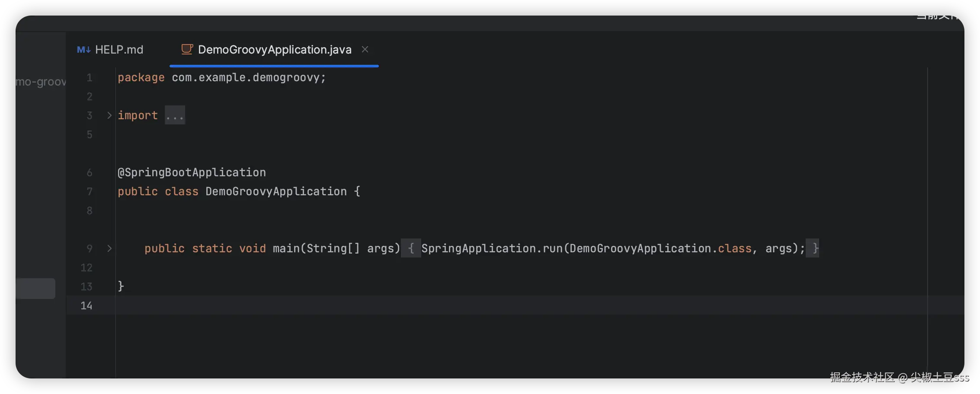Click the @SpringBootApplication annotation
980x394 pixels.
[192, 172]
